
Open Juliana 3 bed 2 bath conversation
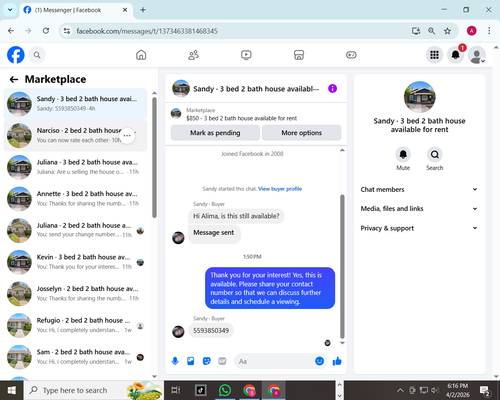click(75, 167)
